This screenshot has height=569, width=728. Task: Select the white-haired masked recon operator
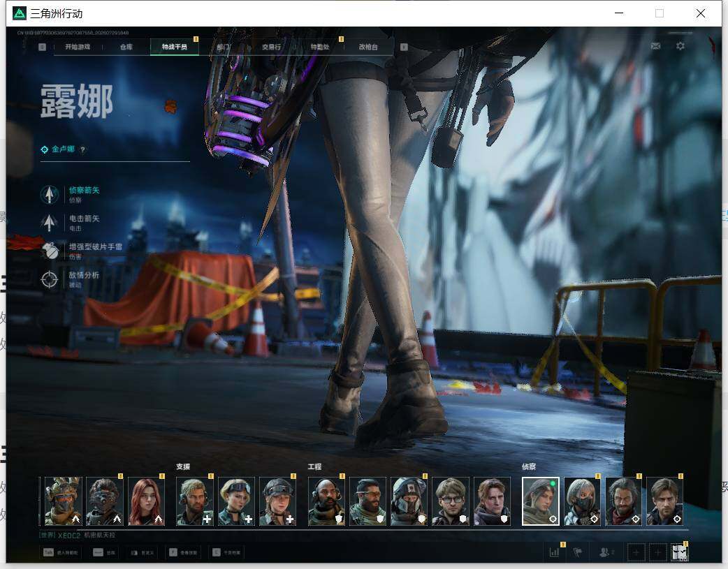pos(582,501)
